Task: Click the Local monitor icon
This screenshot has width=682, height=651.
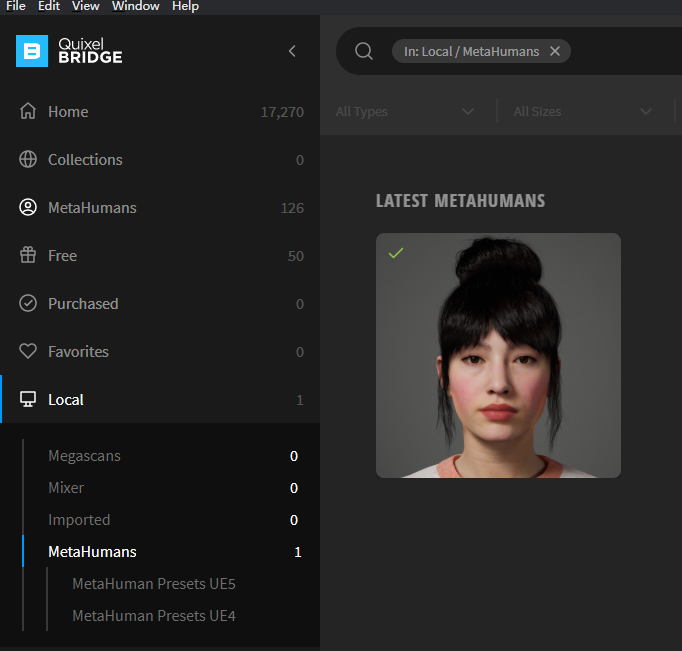Action: point(28,399)
